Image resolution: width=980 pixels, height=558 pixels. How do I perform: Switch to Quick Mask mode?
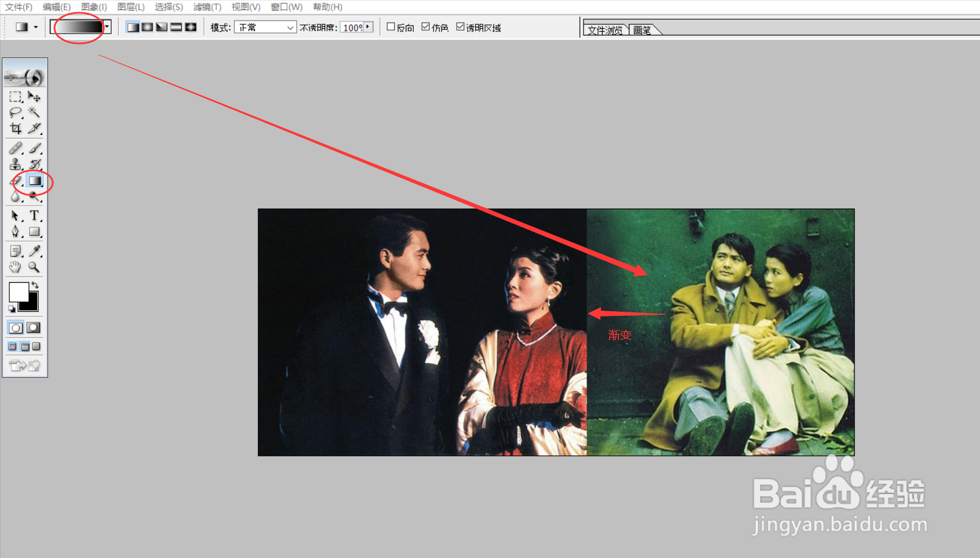(x=34, y=327)
